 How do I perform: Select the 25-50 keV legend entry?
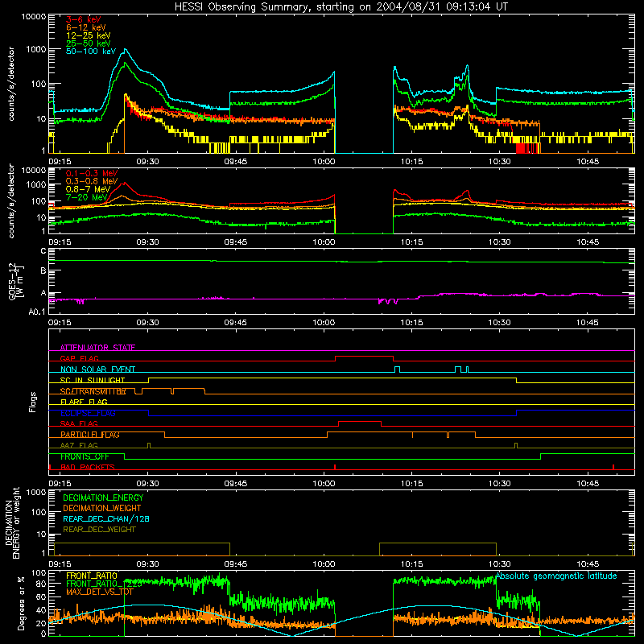tap(89, 43)
